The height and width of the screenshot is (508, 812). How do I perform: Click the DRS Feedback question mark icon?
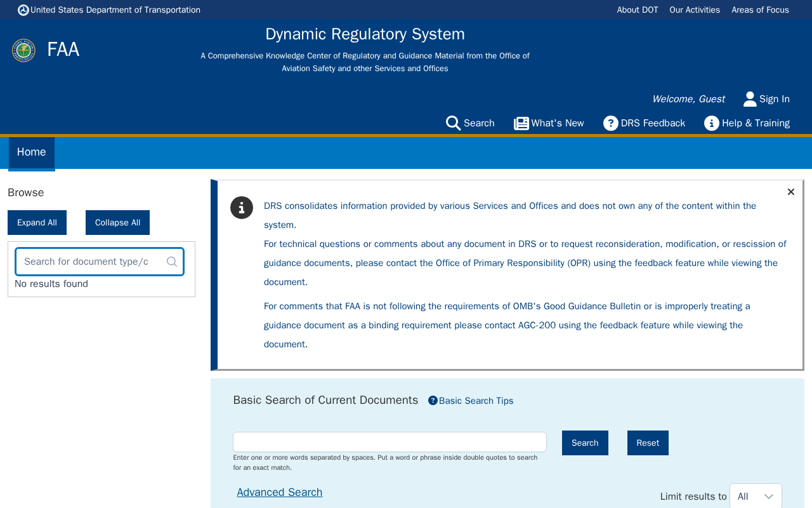611,123
